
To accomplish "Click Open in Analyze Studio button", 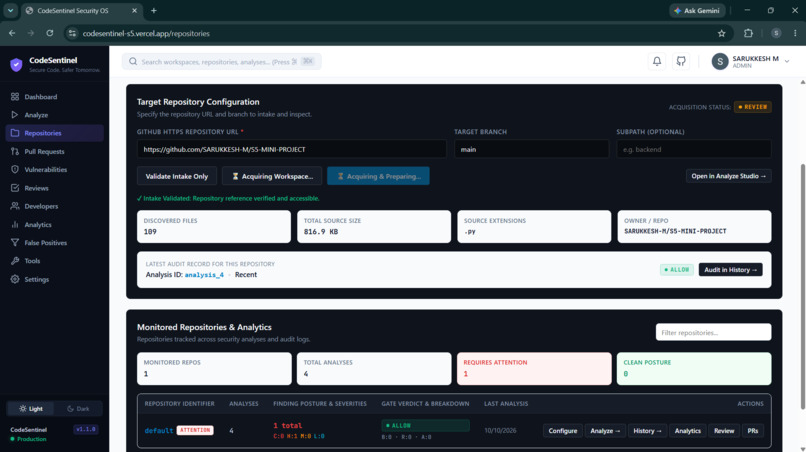I will pyautogui.click(x=728, y=176).
